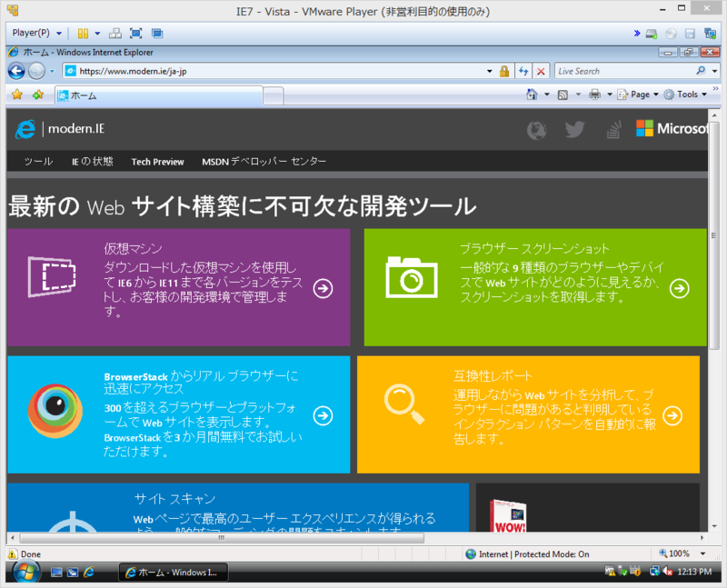The width and height of the screenshot is (727, 588).
Task: Click Show Desktop quick launch icon
Action: click(x=56, y=573)
